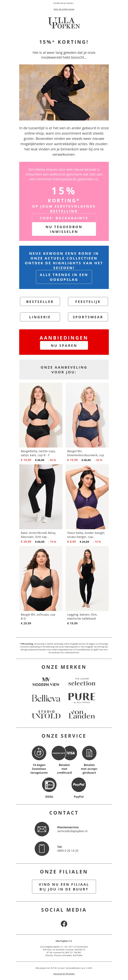
Task: Click the PayPal payment icon
Action: coord(79,784)
